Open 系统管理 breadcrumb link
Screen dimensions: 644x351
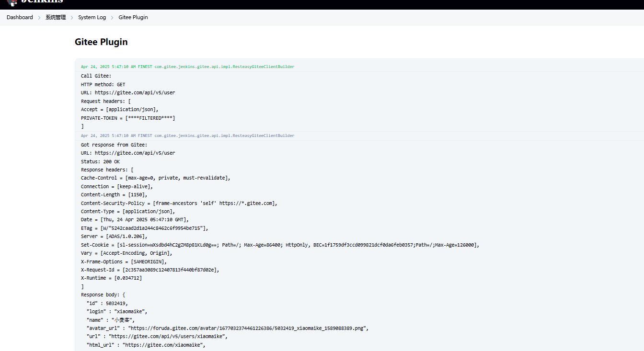point(56,17)
